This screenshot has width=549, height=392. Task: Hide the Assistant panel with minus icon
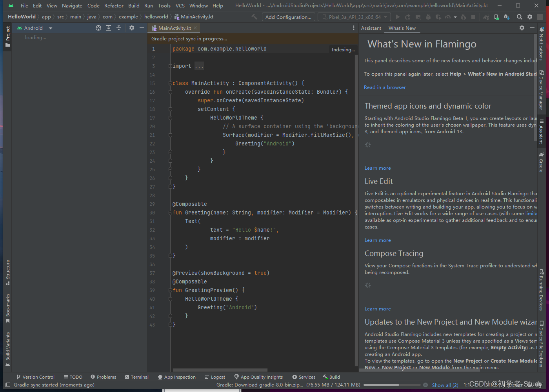pos(532,28)
